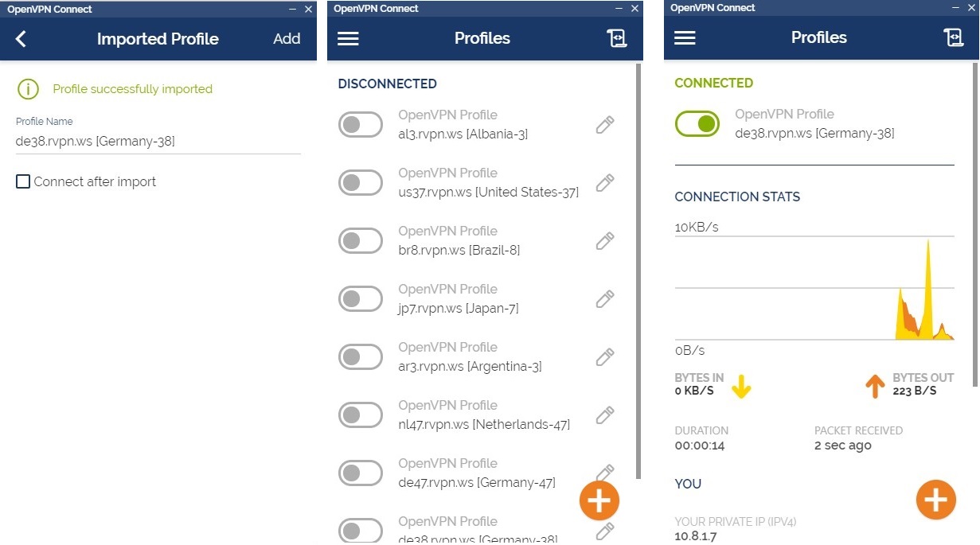The height and width of the screenshot is (545, 980).
Task: Click the Add button in Imported Profile
Action: [x=287, y=39]
